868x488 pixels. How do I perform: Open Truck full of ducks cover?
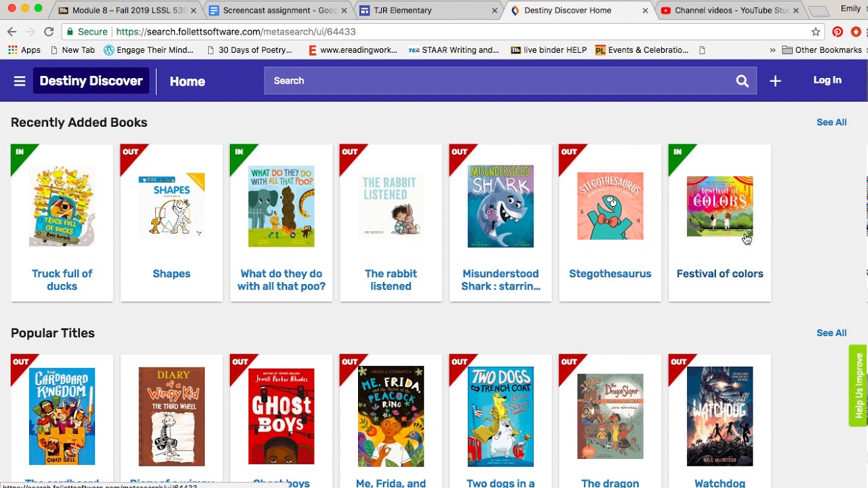62,206
